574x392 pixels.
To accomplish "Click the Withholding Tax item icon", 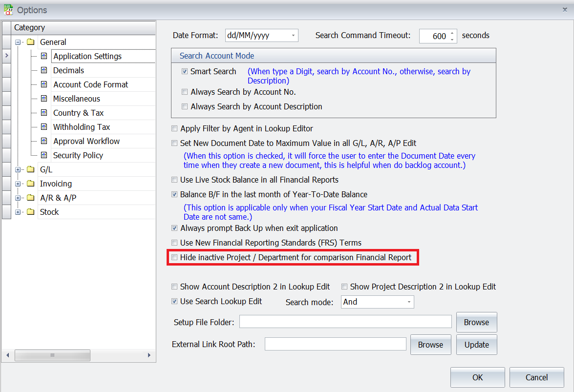I will 44,127.
